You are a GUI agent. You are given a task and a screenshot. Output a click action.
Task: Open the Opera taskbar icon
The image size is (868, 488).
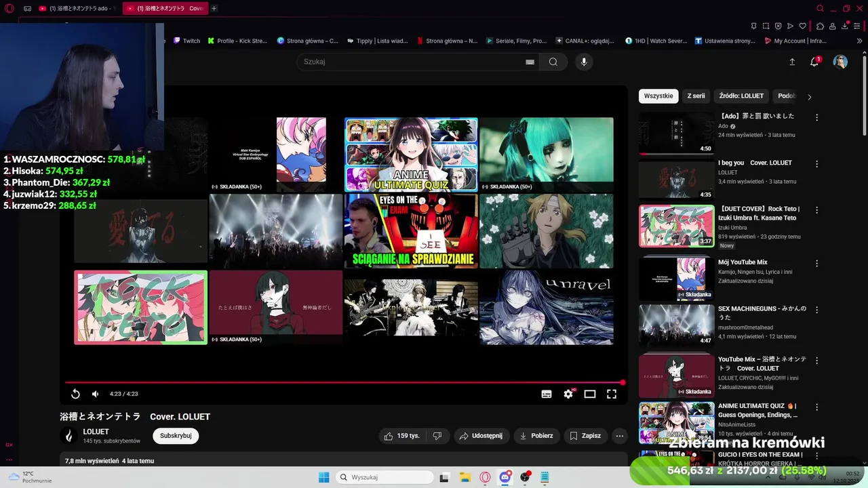(485, 477)
